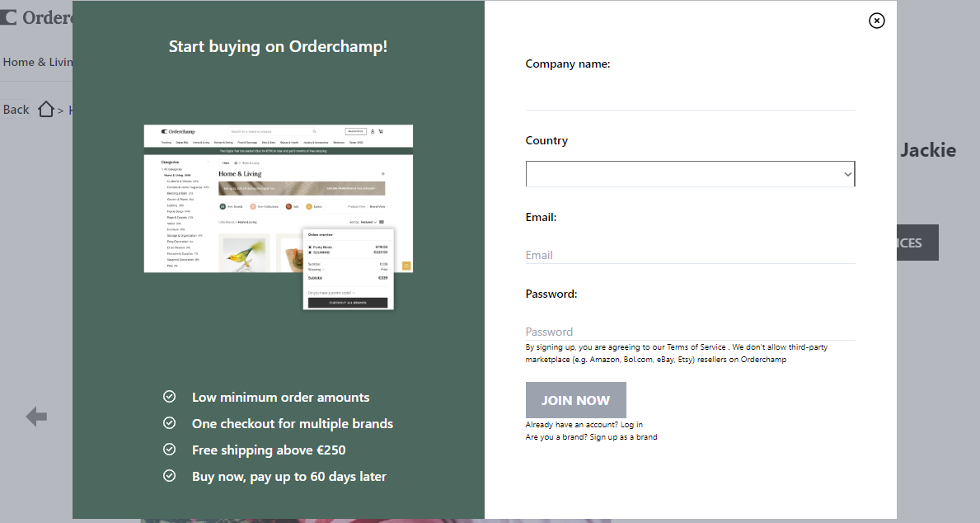Click the Back navigation link
Viewport: 980px width, 523px height.
click(x=16, y=109)
